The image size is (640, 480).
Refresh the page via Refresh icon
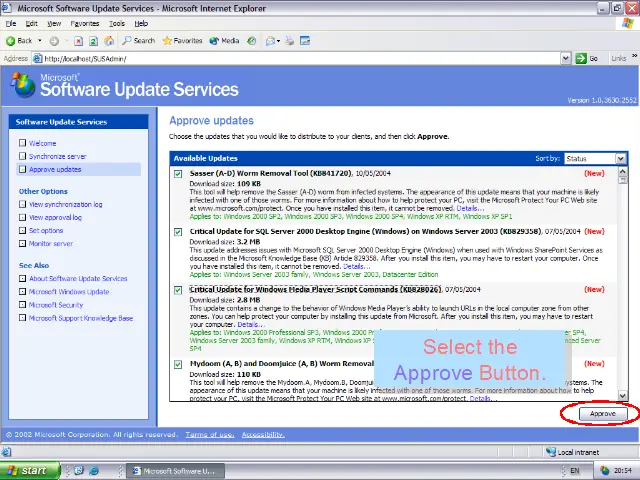[93, 40]
